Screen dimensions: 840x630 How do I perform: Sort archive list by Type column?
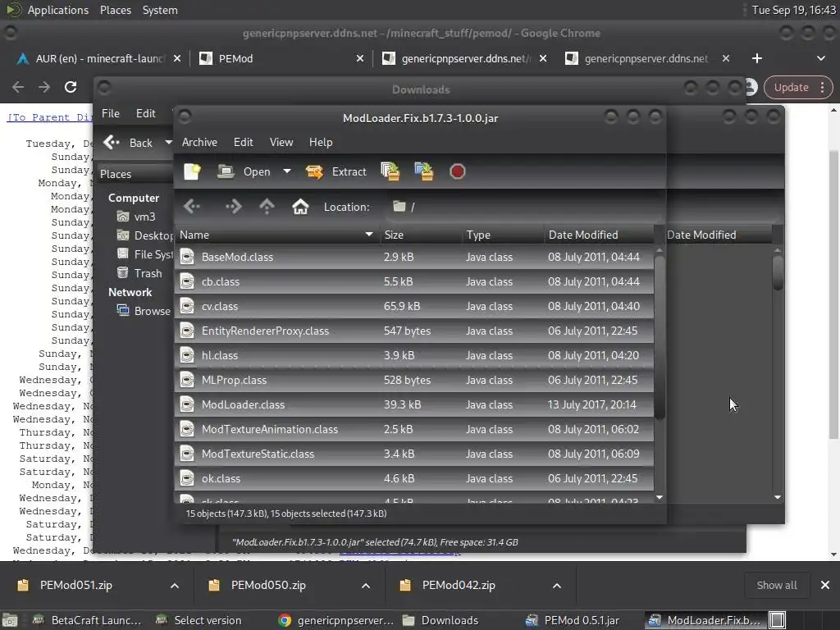pyautogui.click(x=503, y=235)
